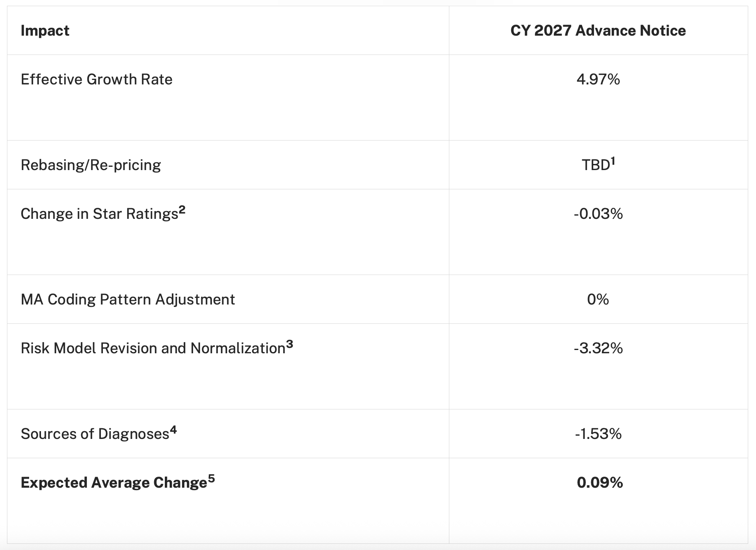Select the -3.32% risk model value

(x=598, y=348)
